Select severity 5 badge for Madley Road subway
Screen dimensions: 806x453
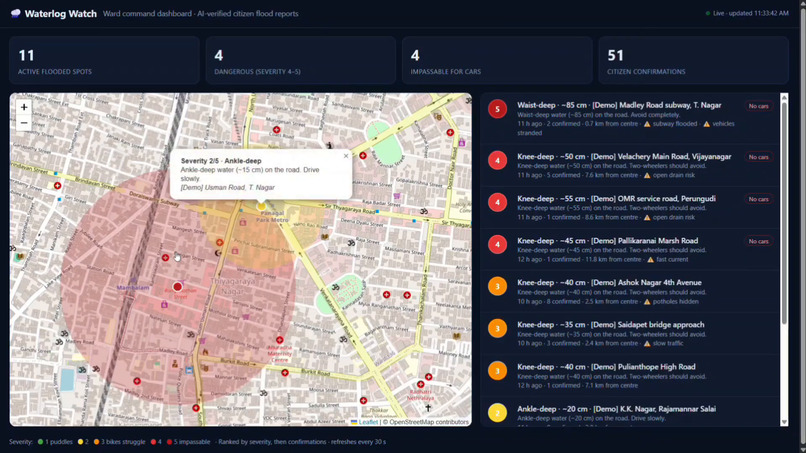[498, 109]
